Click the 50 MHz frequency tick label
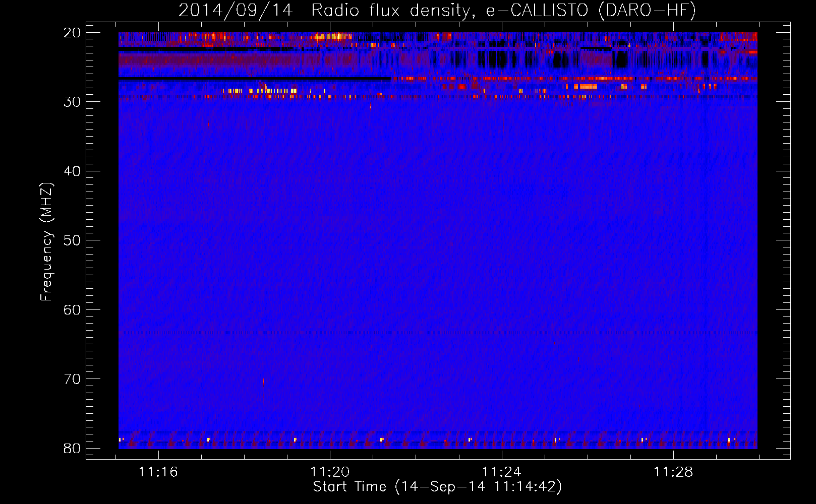The height and width of the screenshot is (504, 816). [x=72, y=240]
